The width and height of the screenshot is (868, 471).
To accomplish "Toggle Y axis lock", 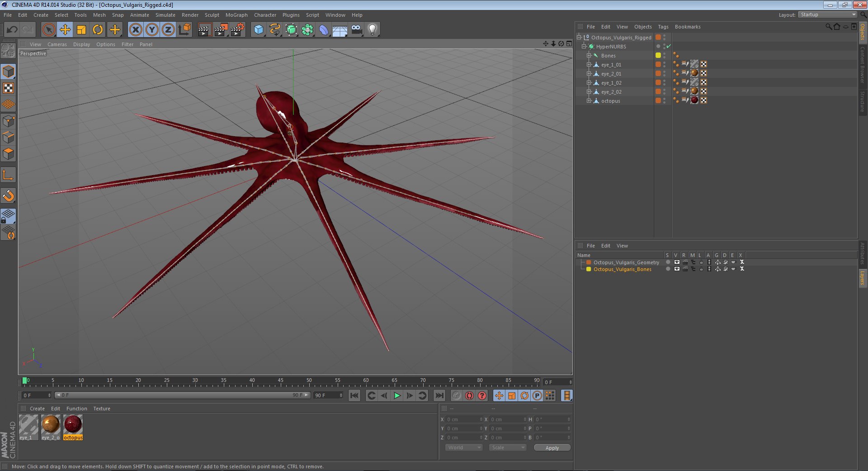I will click(152, 30).
